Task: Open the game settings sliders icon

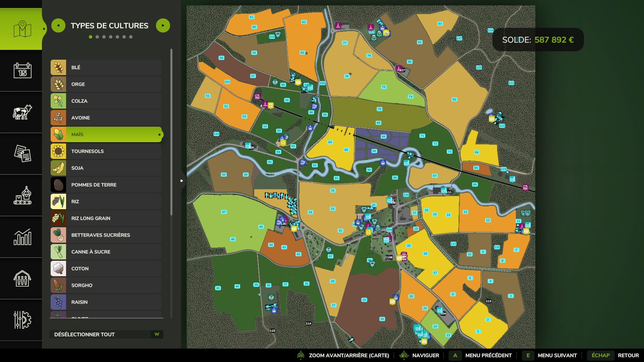Action: (22, 320)
